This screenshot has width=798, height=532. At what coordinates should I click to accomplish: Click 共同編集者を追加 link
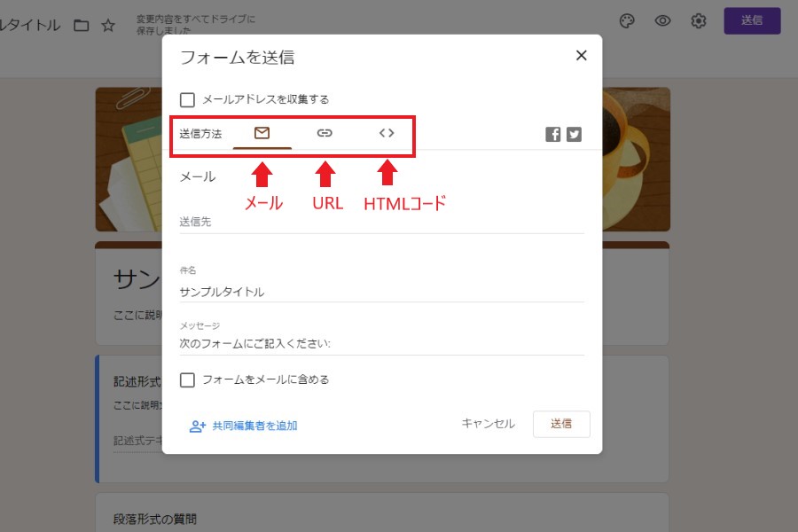[x=244, y=426]
